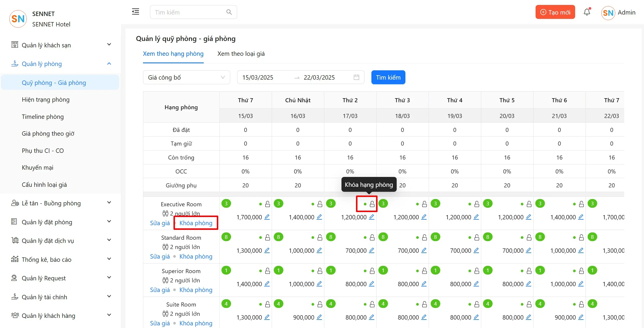
Task: Collapse the sidebar with the hamburger icon
Action: (x=135, y=12)
